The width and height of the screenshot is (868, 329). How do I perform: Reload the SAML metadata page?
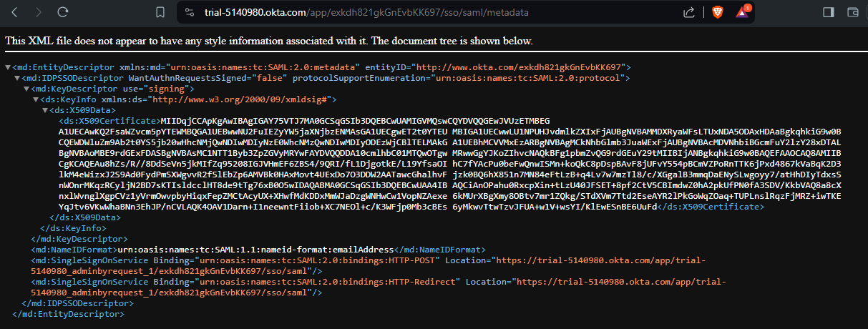(x=63, y=12)
